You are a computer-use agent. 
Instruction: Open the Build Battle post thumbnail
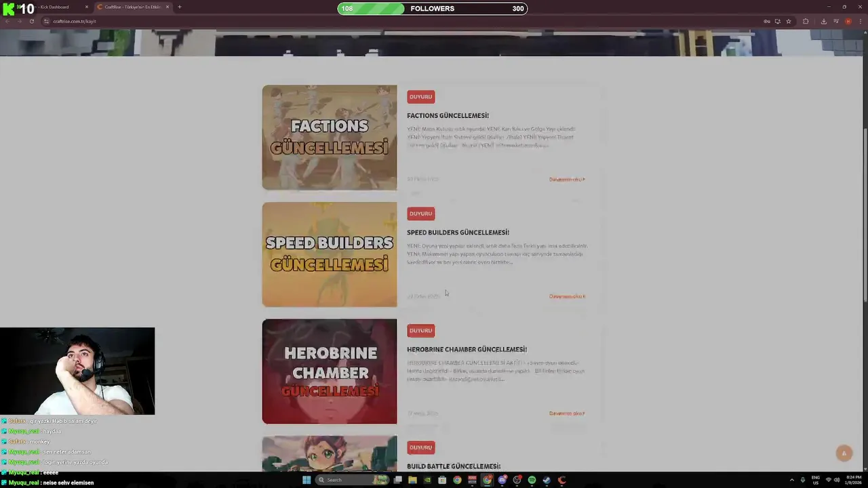pyautogui.click(x=330, y=453)
